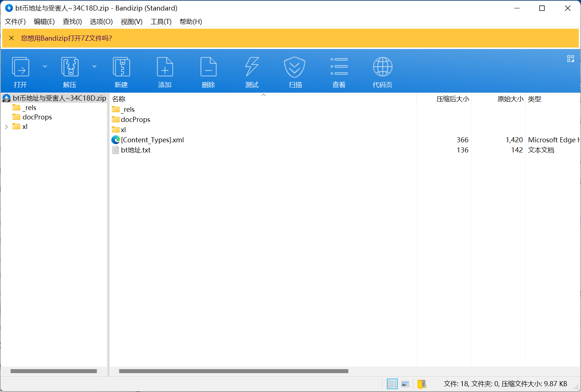Click the compressed size 136 cell

coord(462,150)
